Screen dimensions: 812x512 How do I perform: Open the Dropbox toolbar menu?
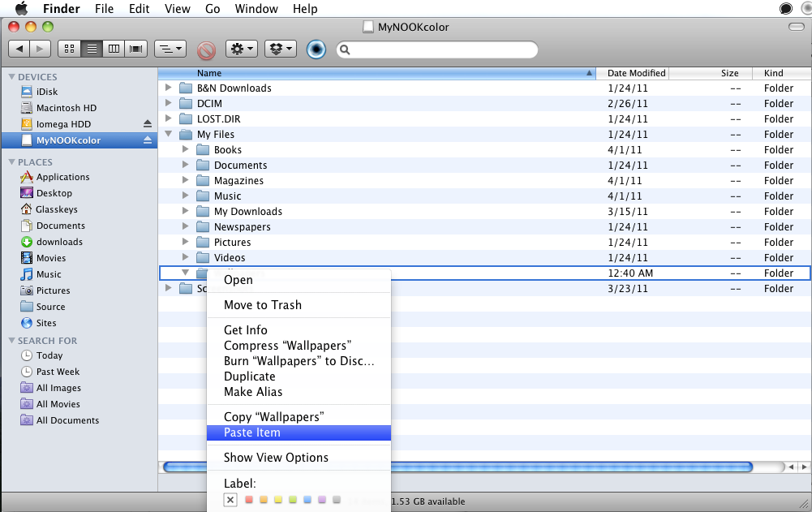pyautogui.click(x=280, y=49)
